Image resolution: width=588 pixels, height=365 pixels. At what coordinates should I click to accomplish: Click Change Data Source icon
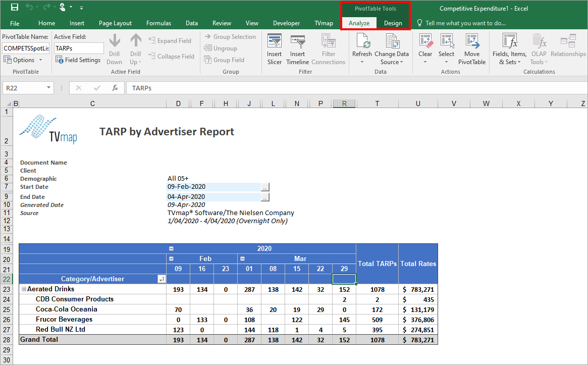coord(392,41)
